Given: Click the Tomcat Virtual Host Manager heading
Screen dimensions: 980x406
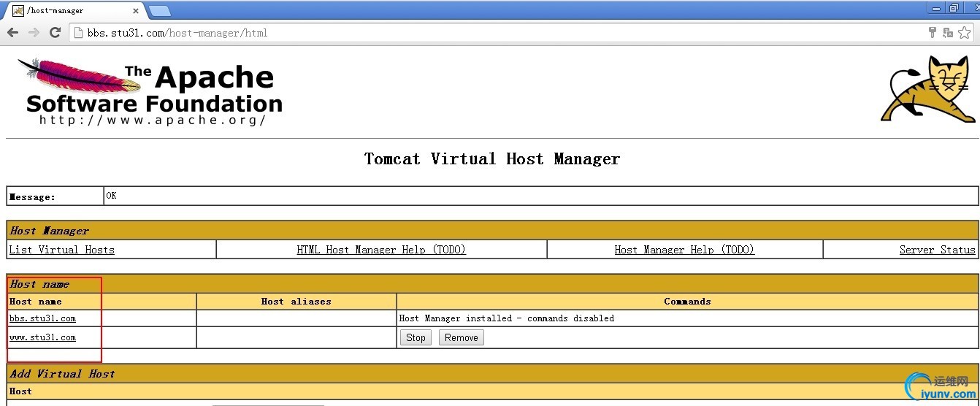Looking at the screenshot, I should [492, 158].
